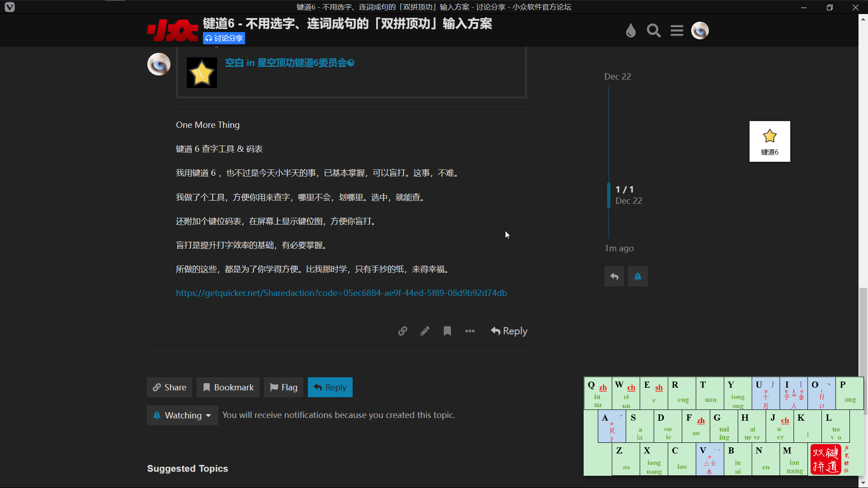
Task: Show more post actions ellipsis
Action: point(470,331)
